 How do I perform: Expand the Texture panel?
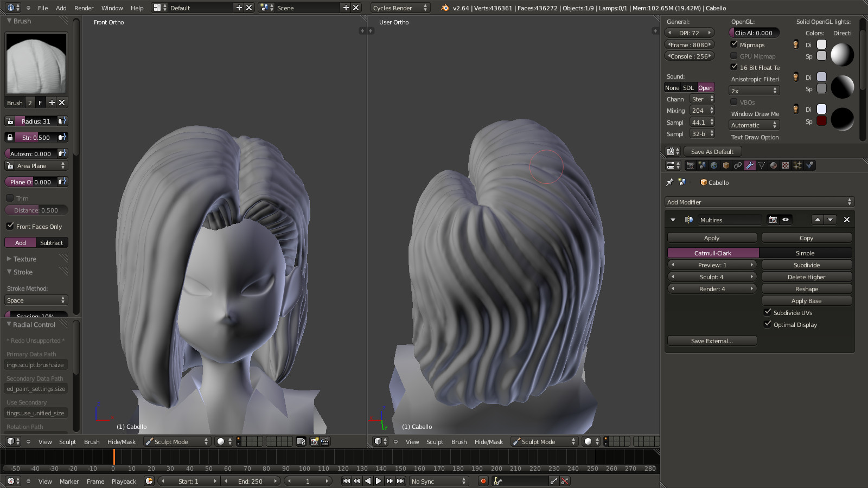(25, 259)
